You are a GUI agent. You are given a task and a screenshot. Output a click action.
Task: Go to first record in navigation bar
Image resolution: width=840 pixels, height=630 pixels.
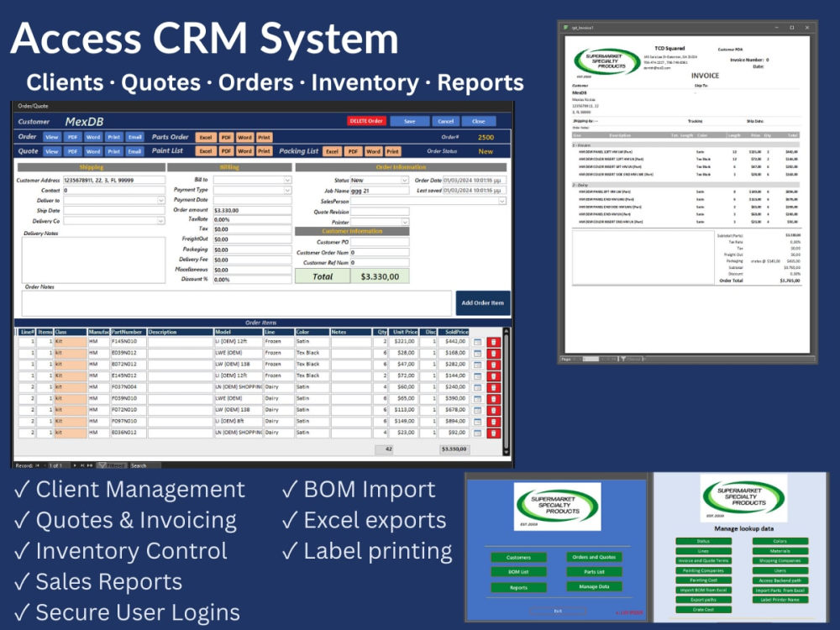pos(38,465)
